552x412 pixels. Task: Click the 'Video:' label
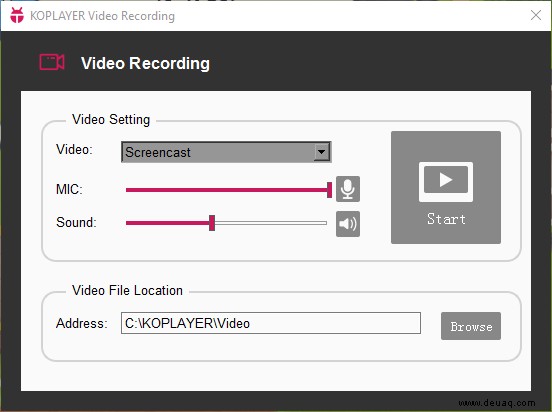(74, 150)
